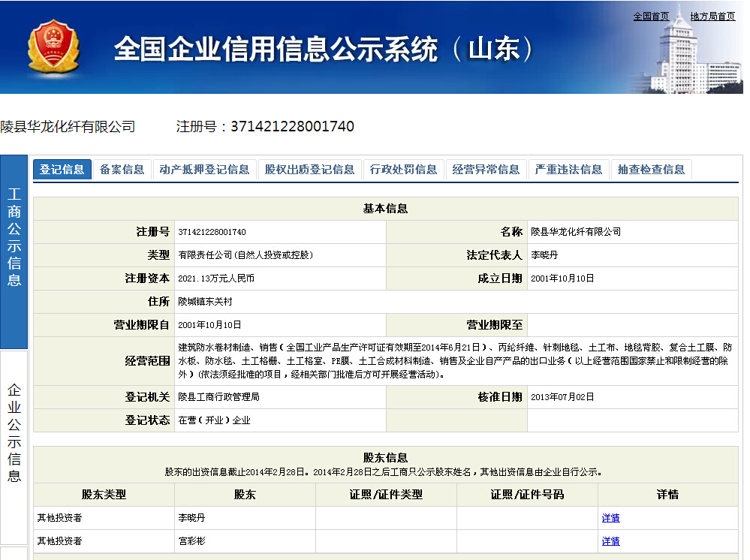Click establishment date 2001年10月10日 beside 成立日期
This screenshot has height=560, width=750.
click(x=562, y=278)
